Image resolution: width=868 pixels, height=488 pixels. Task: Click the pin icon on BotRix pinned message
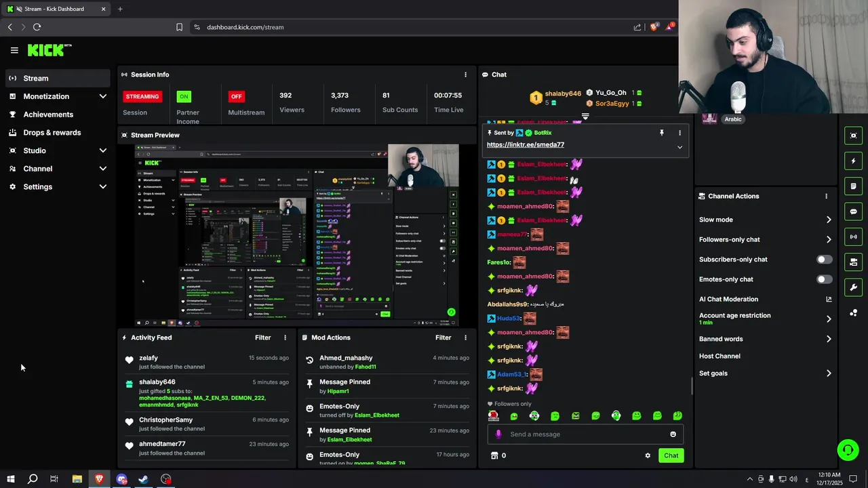(x=661, y=133)
